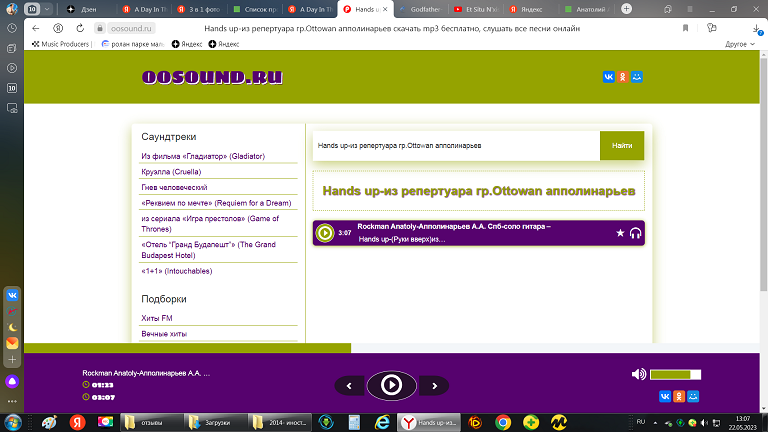This screenshot has height=432, width=768.
Task: Open Круэлла (Cruella) soundtrack link
Action: click(x=171, y=172)
